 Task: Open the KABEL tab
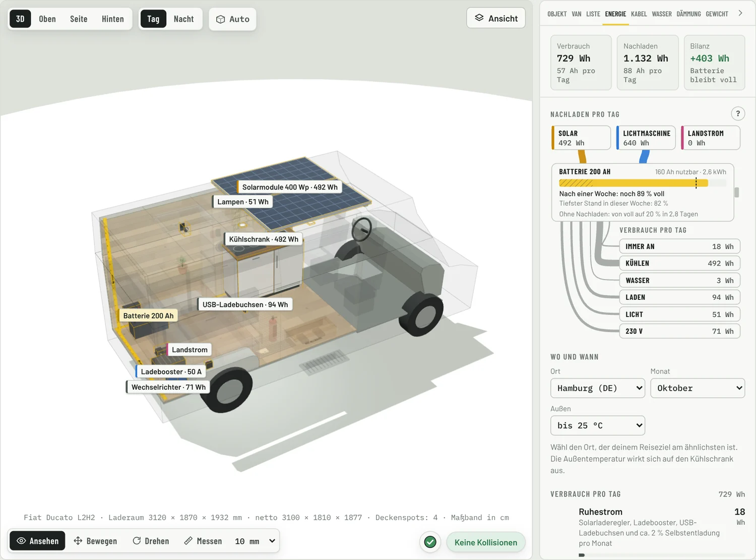coord(639,14)
